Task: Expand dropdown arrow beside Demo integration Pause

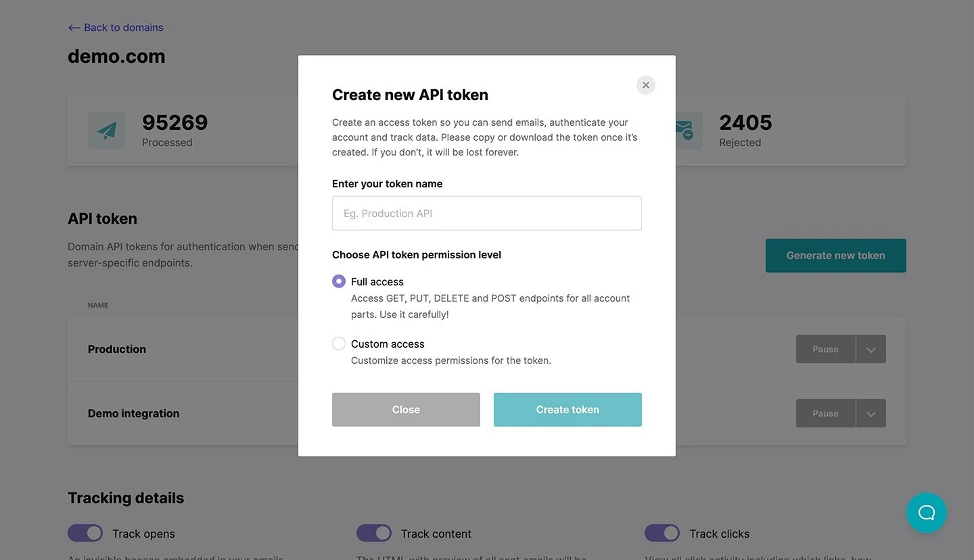Action: coord(871,414)
